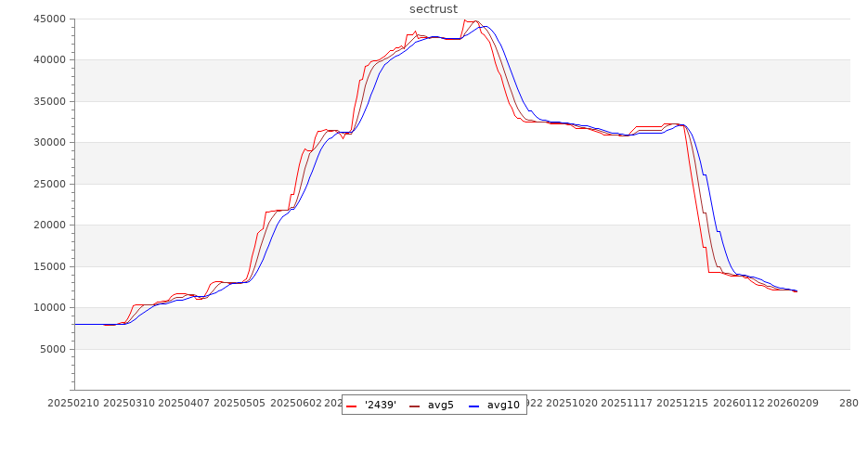This screenshot has width=868, height=464.
Task: Click the 35000 y-axis label
Action: click(48, 101)
